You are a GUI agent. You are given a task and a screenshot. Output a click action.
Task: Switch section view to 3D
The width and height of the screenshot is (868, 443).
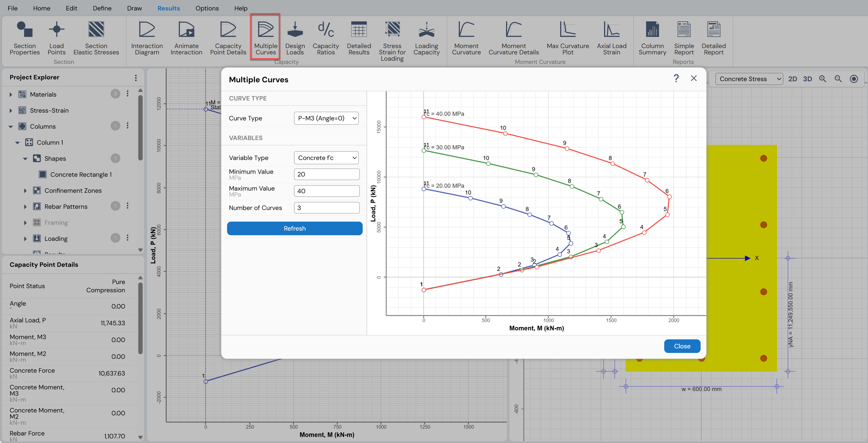click(x=807, y=79)
